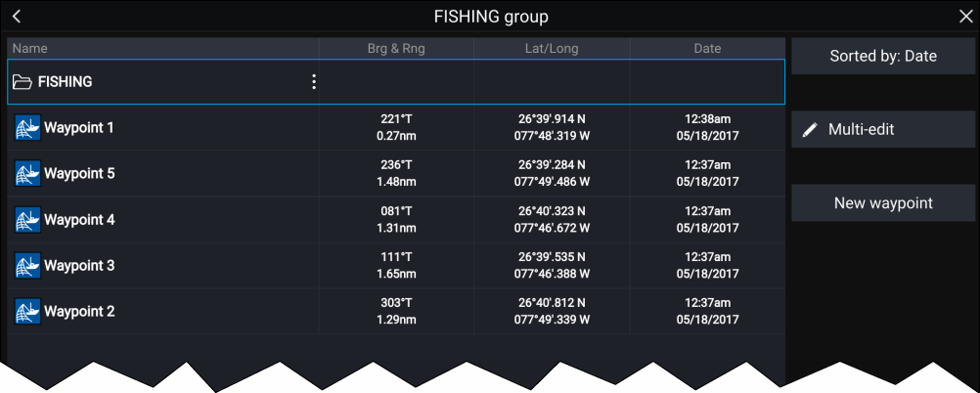Click bearing 221°T 0.27nm cell

[396, 127]
